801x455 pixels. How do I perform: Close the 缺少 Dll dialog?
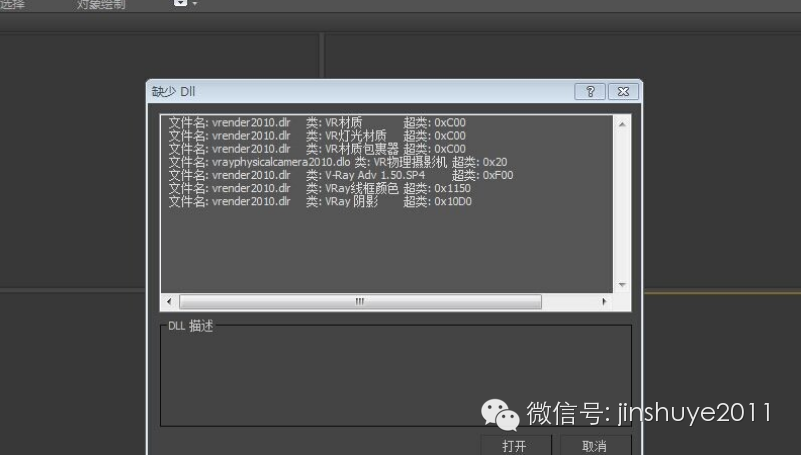(623, 91)
